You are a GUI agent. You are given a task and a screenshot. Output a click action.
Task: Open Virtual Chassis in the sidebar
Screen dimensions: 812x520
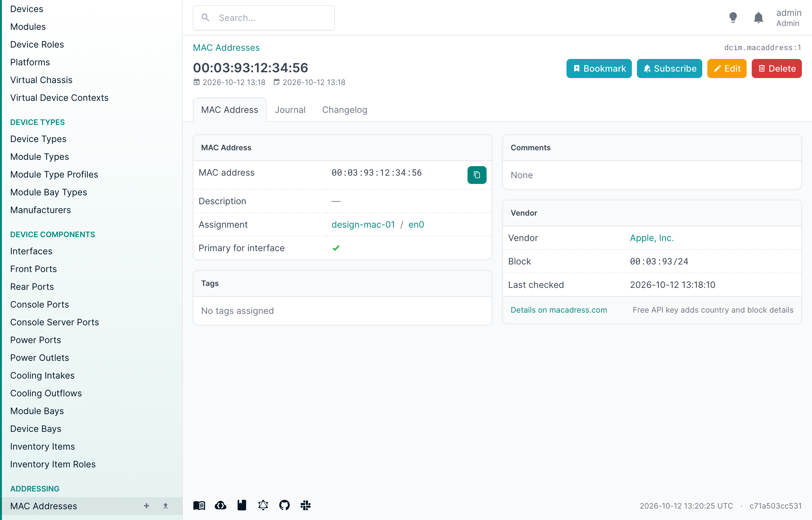click(41, 80)
